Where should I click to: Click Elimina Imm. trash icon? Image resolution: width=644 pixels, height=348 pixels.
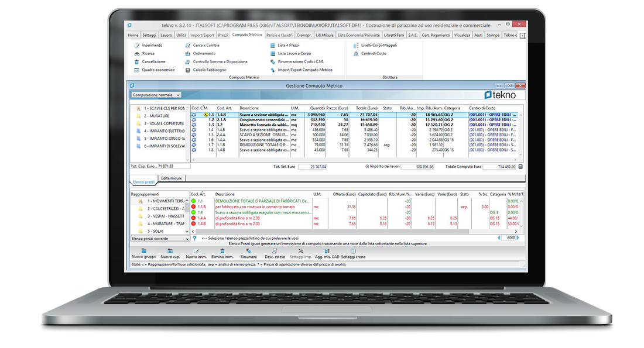click(222, 251)
